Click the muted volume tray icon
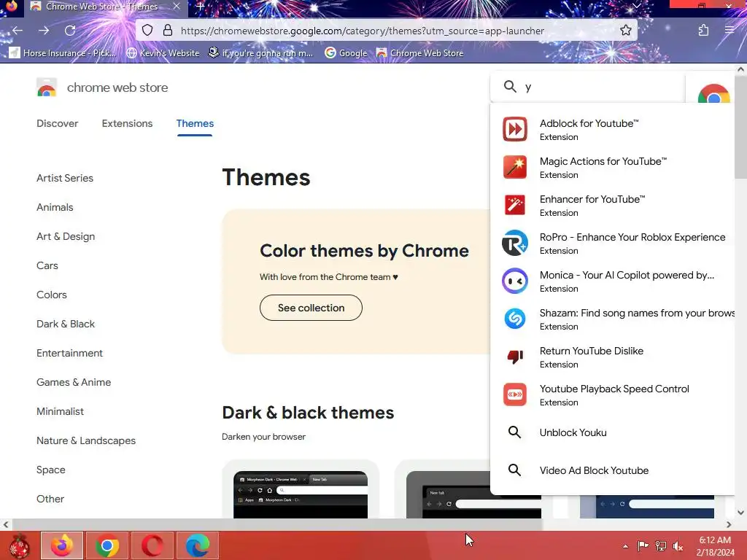747x560 pixels. pyautogui.click(x=678, y=546)
